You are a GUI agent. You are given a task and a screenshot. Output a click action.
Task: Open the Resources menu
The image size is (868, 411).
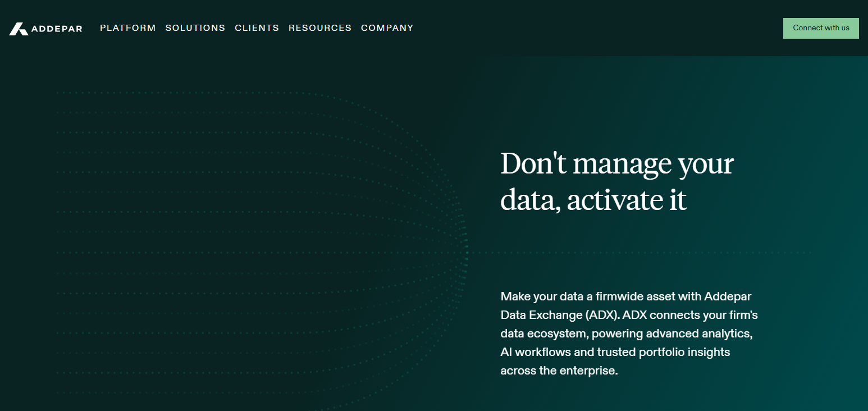320,28
